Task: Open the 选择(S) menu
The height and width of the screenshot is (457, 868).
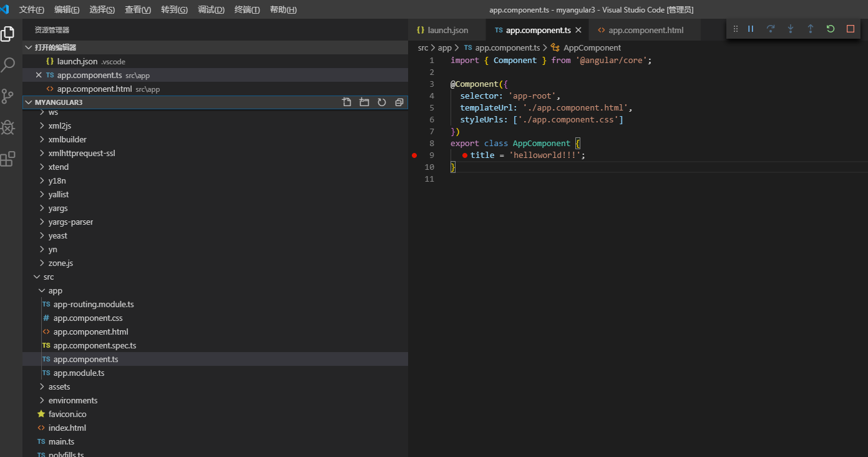Action: (102, 10)
